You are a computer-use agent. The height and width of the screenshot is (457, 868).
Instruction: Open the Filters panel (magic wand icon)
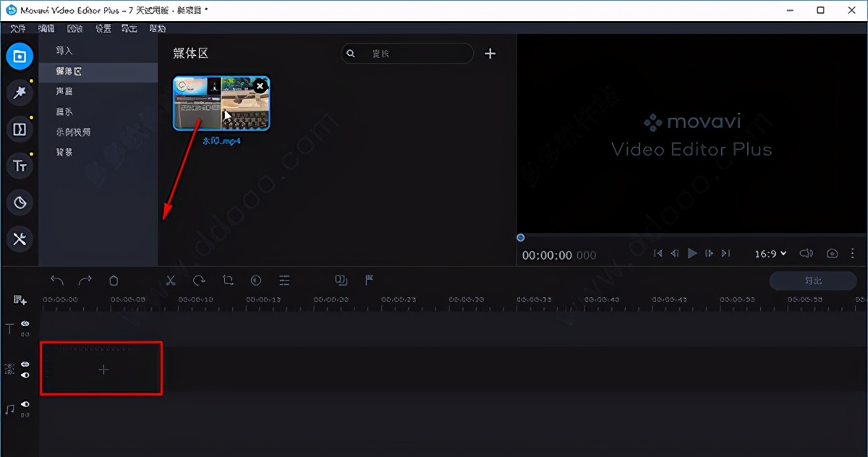[x=20, y=92]
